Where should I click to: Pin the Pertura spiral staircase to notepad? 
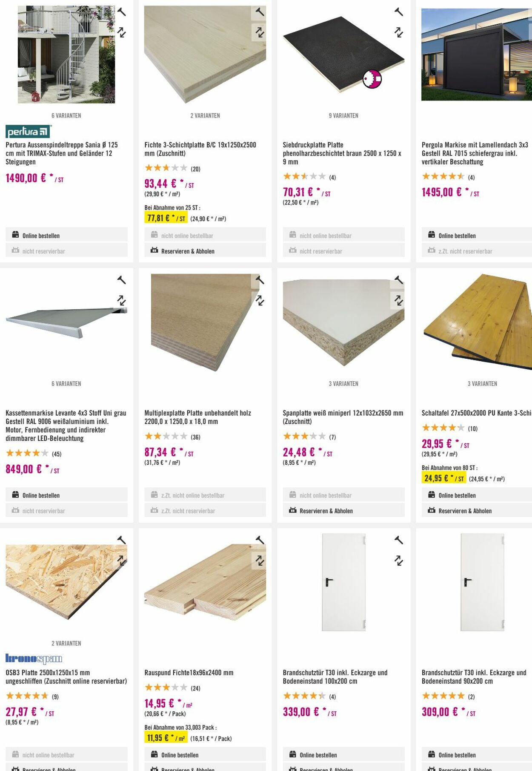[122, 12]
